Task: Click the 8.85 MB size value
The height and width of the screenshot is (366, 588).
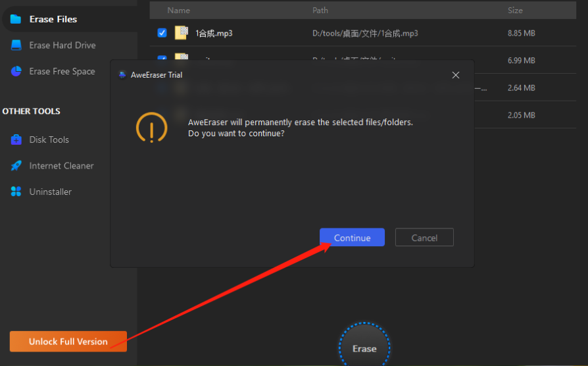Action: [522, 33]
